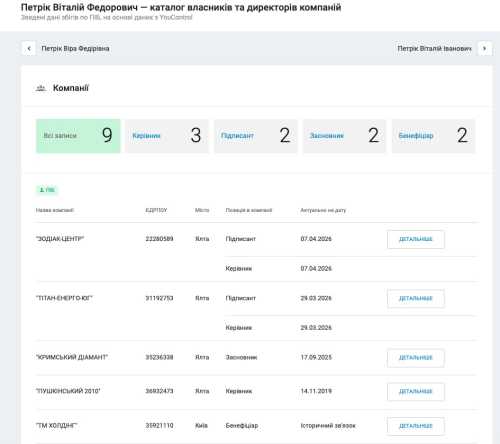
Task: Open the Петрік Віра Федорівна link
Action: (75, 49)
